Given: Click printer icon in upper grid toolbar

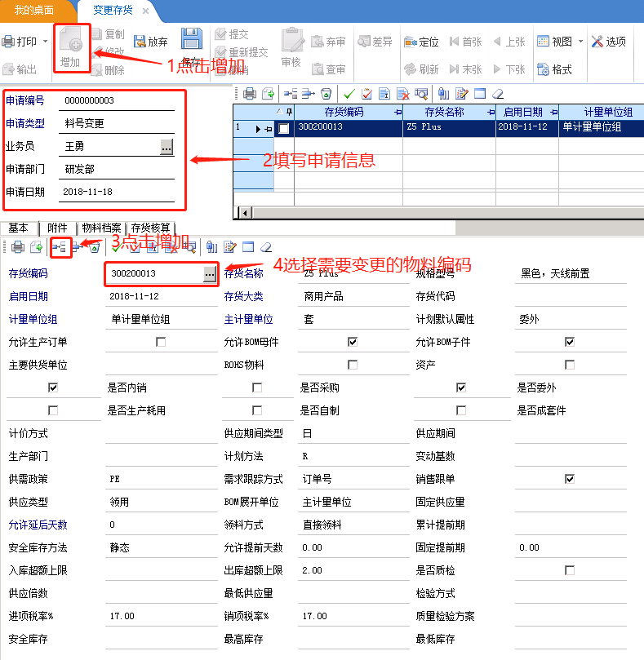Looking at the screenshot, I should coord(249,93).
